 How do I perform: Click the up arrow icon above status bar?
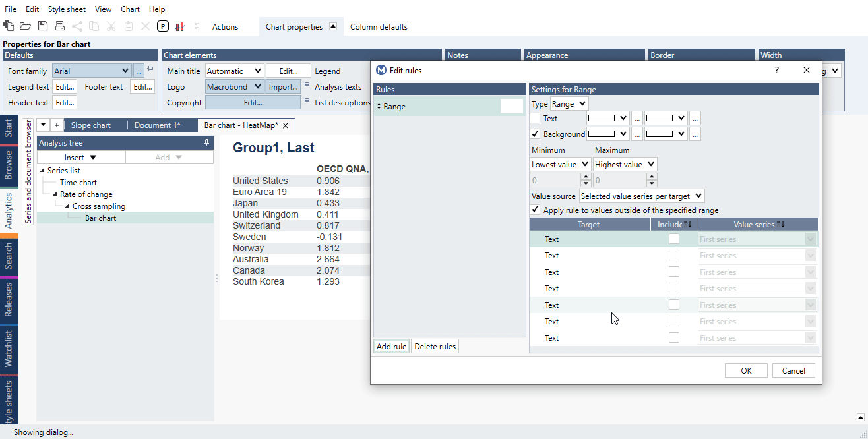(861, 417)
